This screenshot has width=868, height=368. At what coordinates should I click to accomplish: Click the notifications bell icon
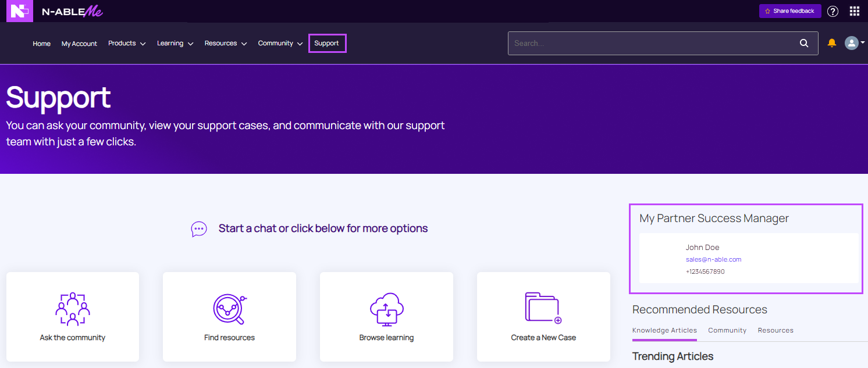tap(831, 43)
